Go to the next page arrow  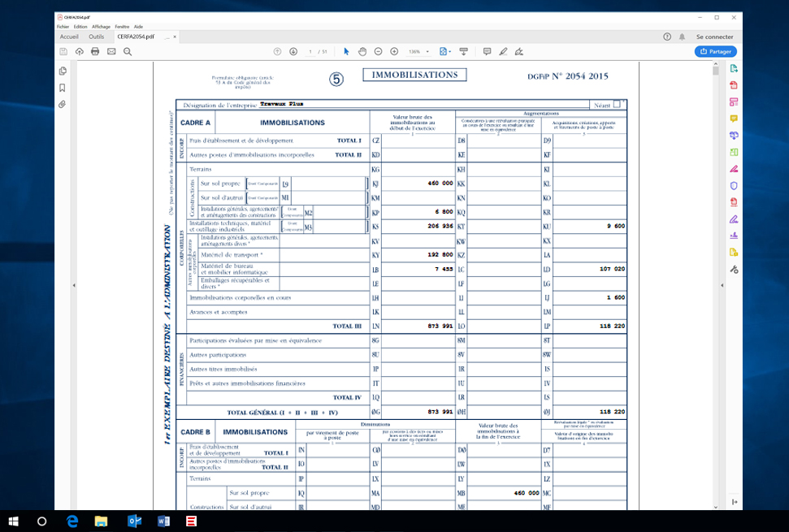(293, 51)
